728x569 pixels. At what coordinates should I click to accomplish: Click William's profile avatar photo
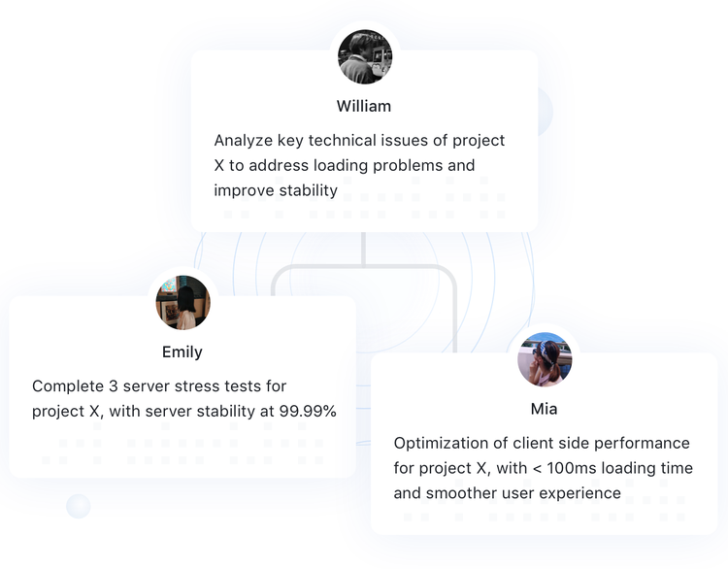tap(365, 57)
